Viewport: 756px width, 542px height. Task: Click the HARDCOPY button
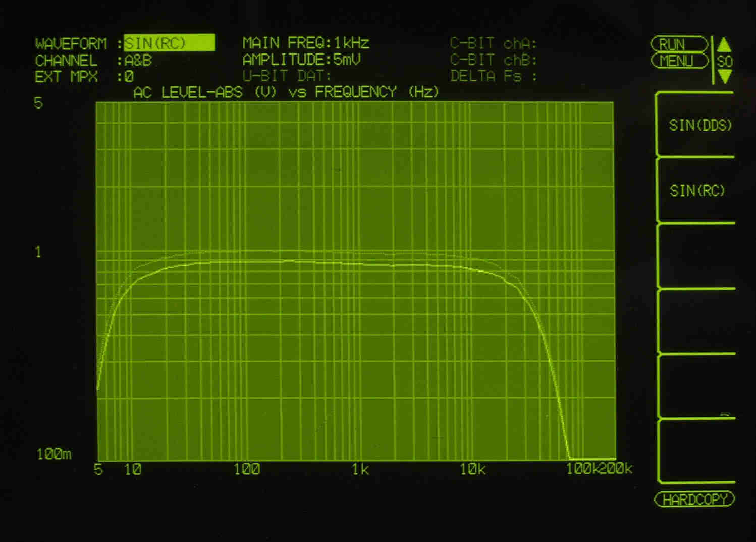click(x=694, y=499)
